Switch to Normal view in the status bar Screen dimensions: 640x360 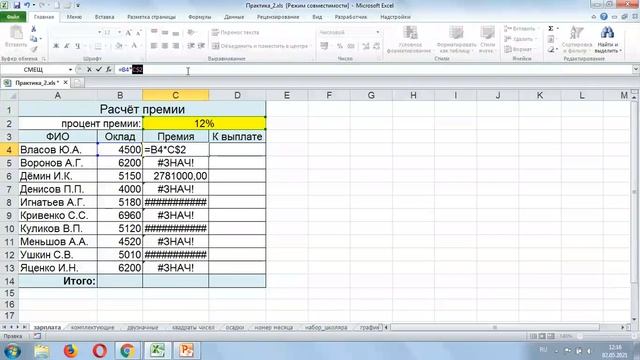click(x=533, y=336)
